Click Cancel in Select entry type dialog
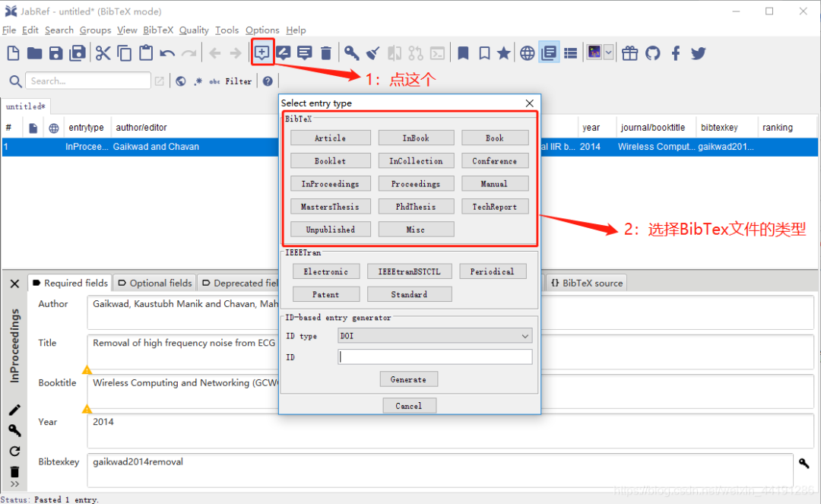 pos(408,406)
